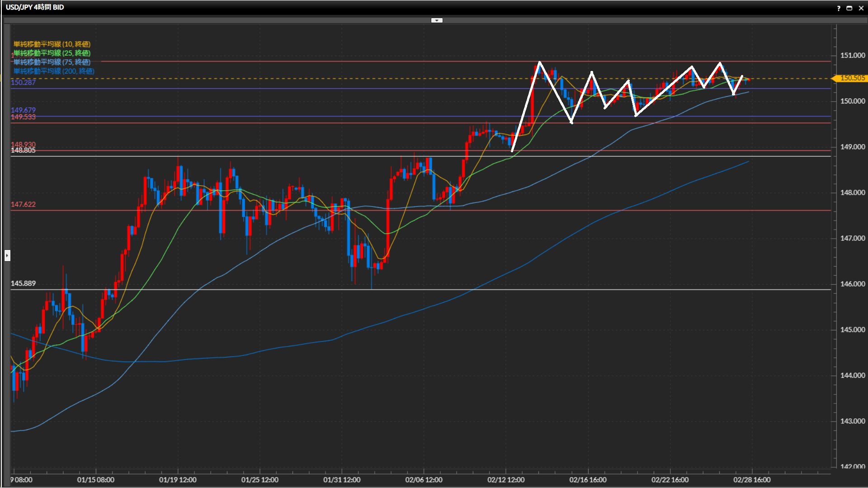This screenshot has height=488, width=868.
Task: Close the USD/JPY chart window
Action: [x=861, y=8]
